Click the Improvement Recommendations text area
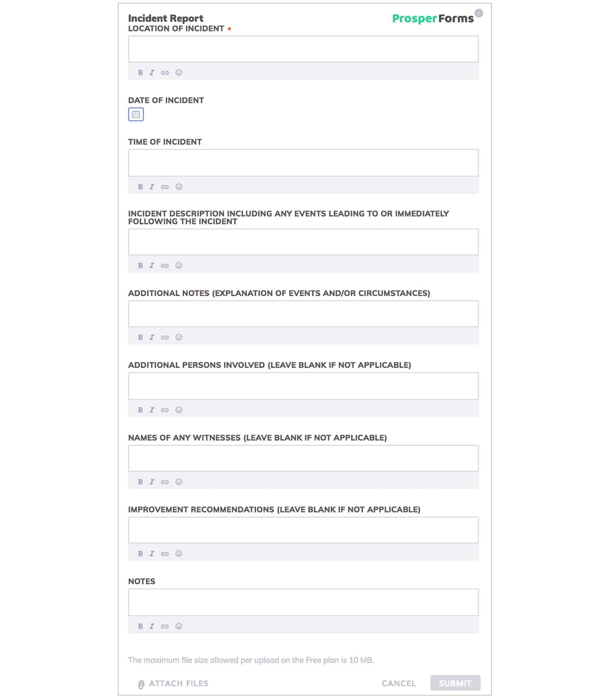Image resolution: width=610 pixels, height=700 pixels. click(x=303, y=529)
